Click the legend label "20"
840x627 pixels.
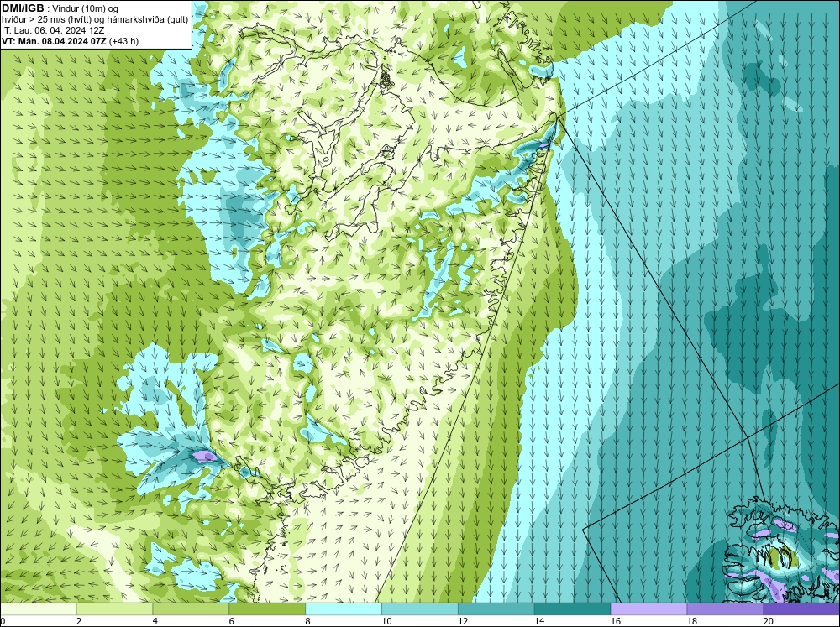coord(769,621)
